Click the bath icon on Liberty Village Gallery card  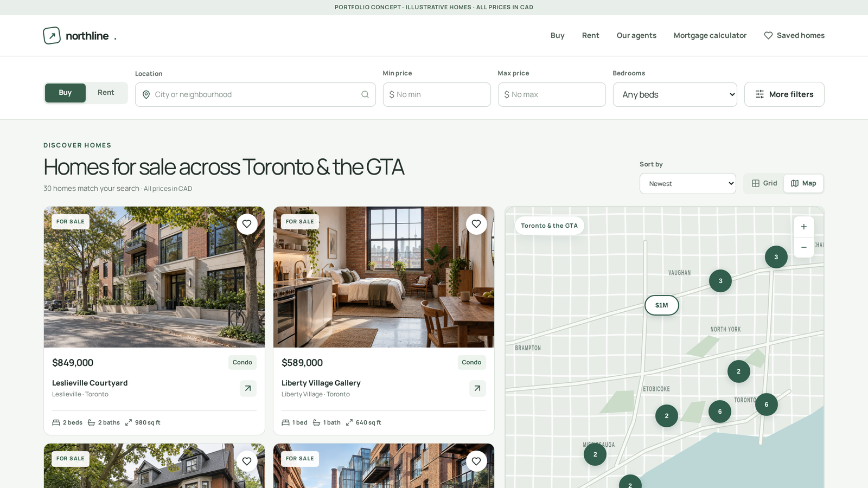(316, 422)
